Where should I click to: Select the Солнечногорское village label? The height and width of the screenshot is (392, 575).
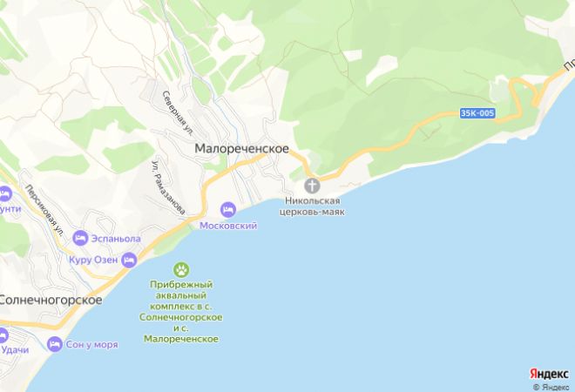click(x=51, y=300)
